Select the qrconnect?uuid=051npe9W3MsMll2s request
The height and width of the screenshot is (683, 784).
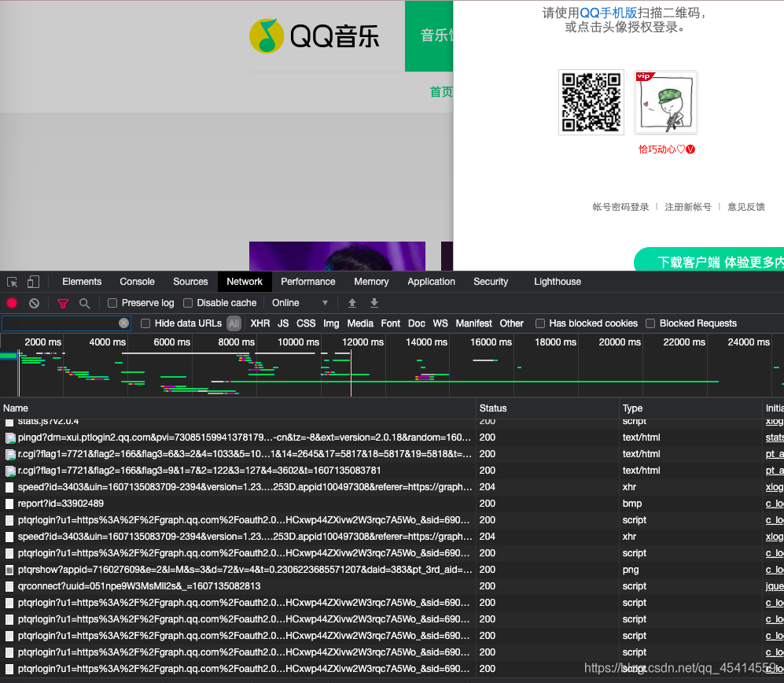point(392,586)
